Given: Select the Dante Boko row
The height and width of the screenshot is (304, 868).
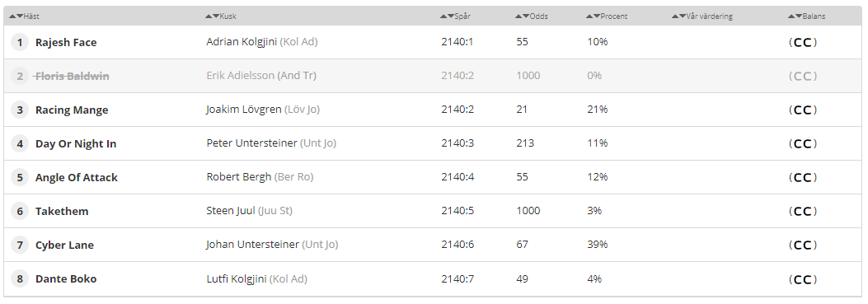Looking at the screenshot, I should (x=434, y=279).
